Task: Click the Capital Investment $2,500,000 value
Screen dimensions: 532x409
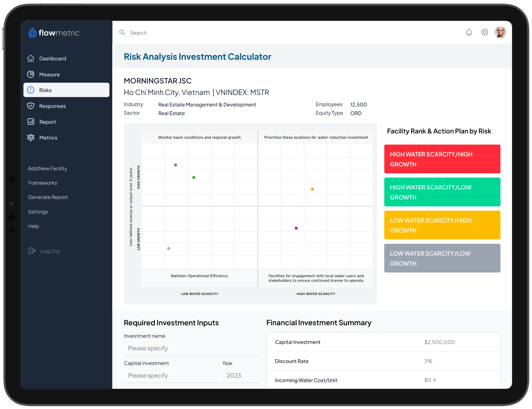Action: [439, 342]
